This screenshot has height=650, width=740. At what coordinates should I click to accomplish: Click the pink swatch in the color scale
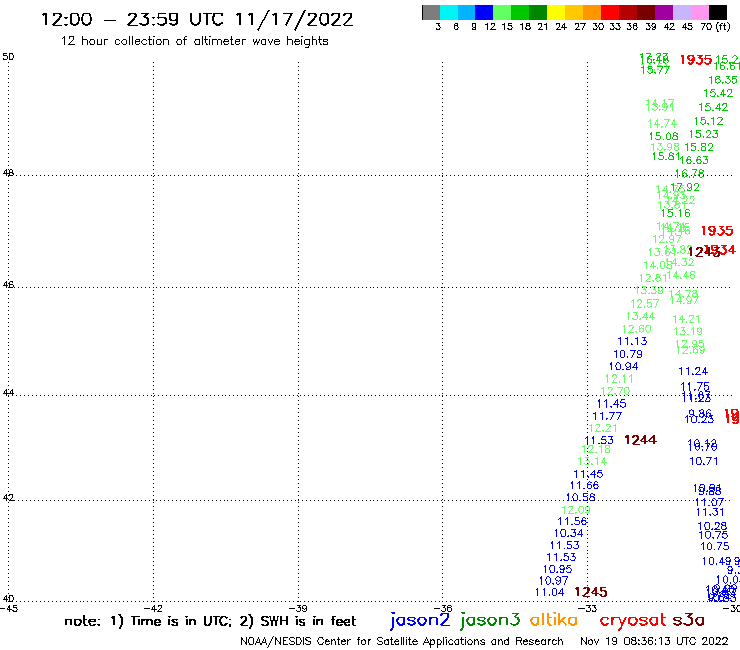click(x=700, y=12)
